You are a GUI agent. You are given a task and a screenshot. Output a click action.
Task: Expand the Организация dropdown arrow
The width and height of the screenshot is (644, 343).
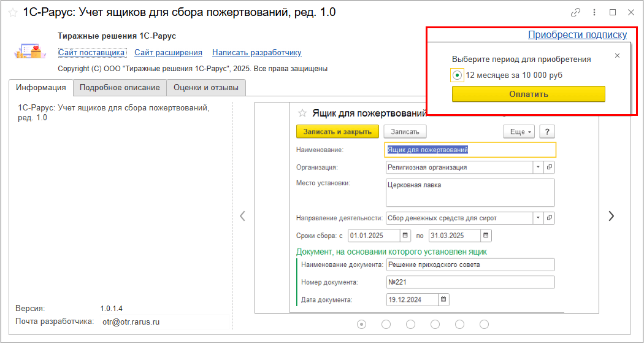[539, 167]
